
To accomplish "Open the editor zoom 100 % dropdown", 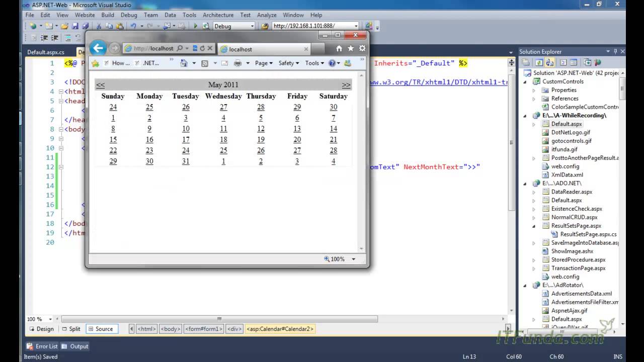I will 50,319.
